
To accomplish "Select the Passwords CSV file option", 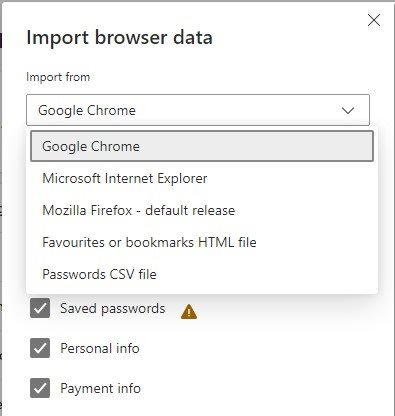I will [202, 274].
